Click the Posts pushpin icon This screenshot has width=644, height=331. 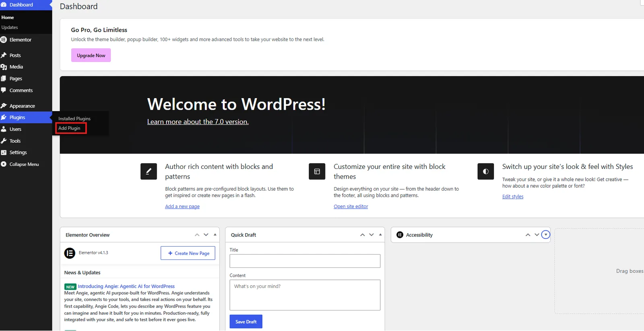(4, 55)
